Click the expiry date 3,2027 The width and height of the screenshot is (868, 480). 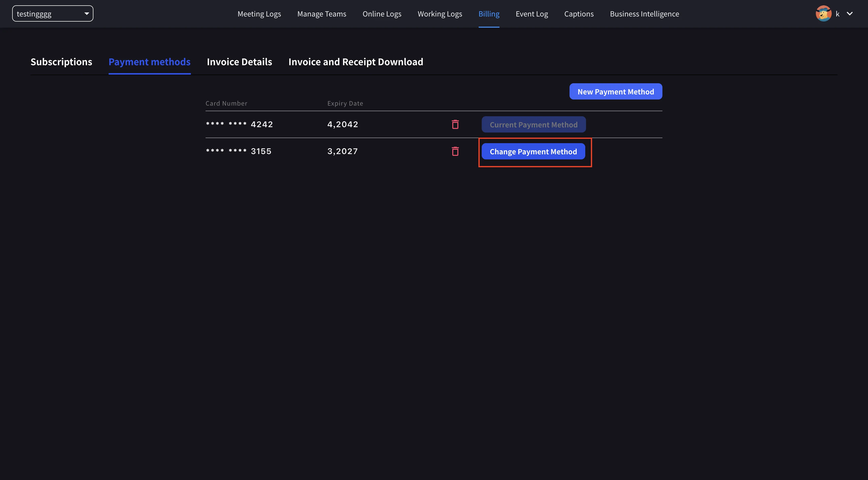(x=342, y=151)
